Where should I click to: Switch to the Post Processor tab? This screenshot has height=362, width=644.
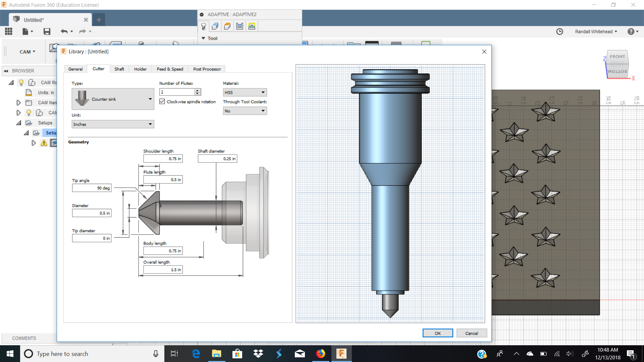(x=207, y=69)
